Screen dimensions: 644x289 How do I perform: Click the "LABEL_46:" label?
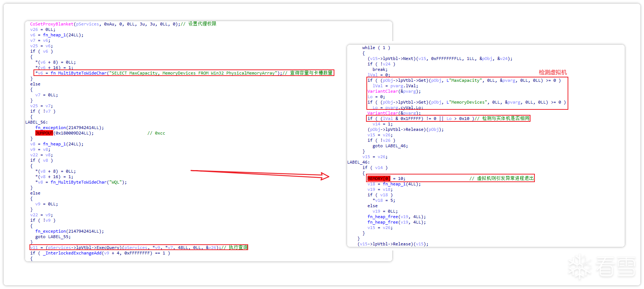(x=358, y=162)
